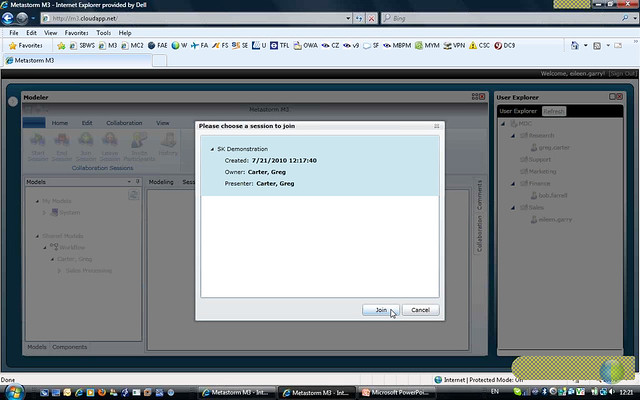
Task: Click the Windows Start orb
Action: [x=14, y=392]
